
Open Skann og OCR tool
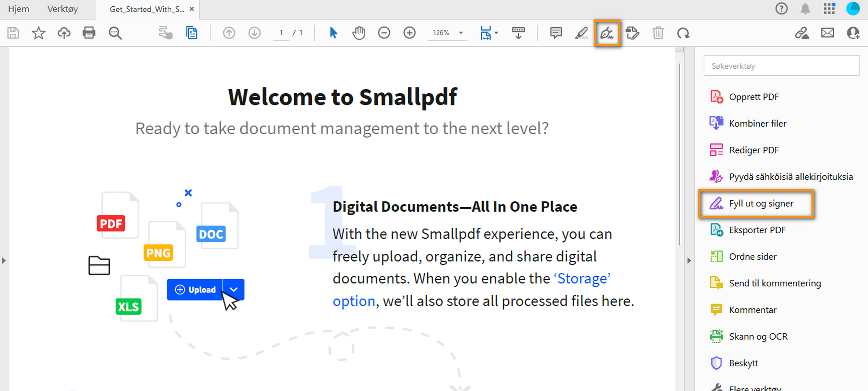[758, 336]
